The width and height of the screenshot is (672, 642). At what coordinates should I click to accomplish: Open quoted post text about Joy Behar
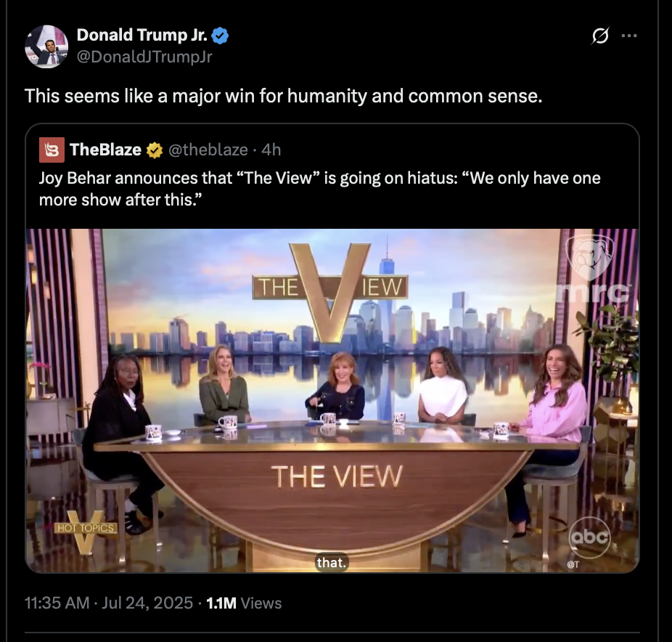[320, 189]
